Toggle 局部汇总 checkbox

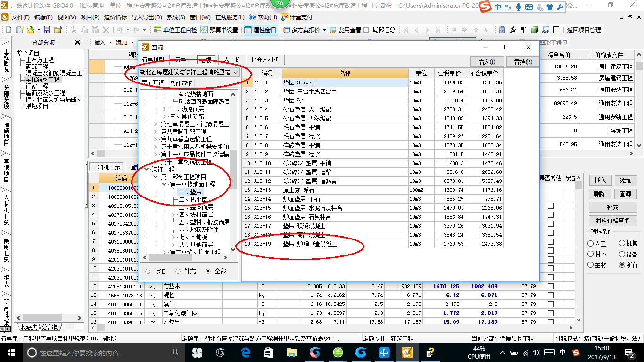367,30
